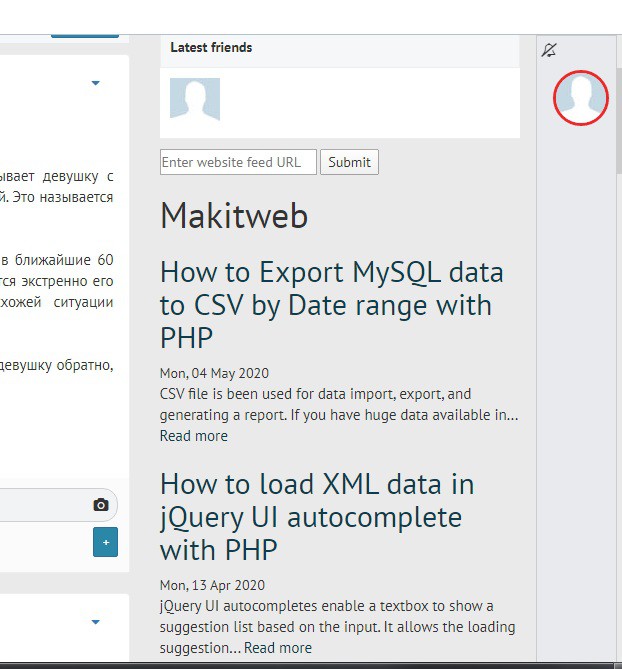This screenshot has width=622, height=669.
Task: Focus the website feed URL input field
Action: (x=238, y=162)
